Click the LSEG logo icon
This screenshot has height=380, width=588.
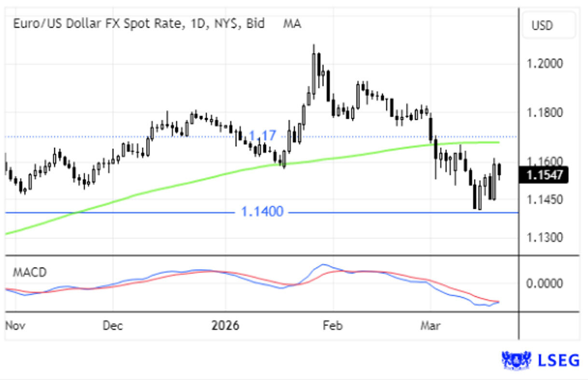517,360
